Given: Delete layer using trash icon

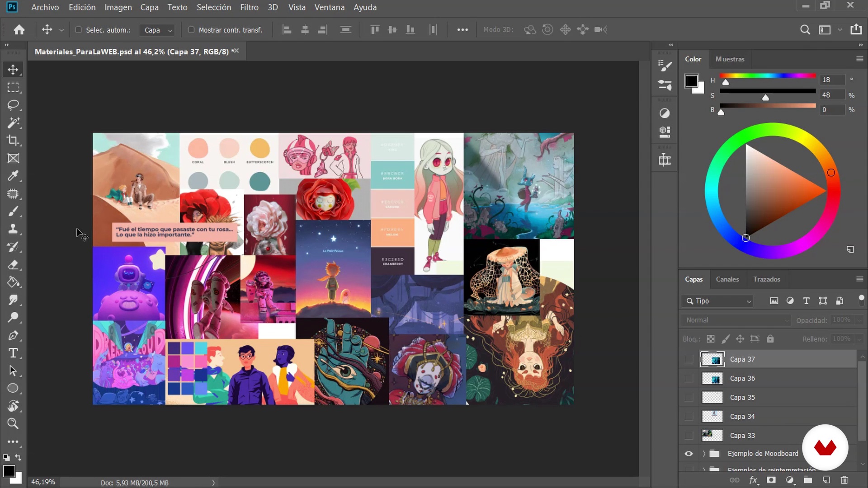Looking at the screenshot, I should (844, 480).
